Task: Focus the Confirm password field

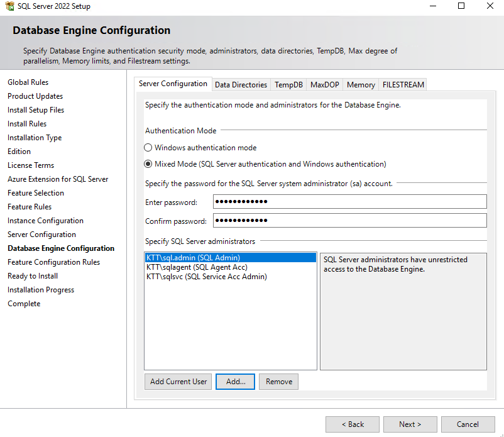Action: pyautogui.click(x=349, y=221)
